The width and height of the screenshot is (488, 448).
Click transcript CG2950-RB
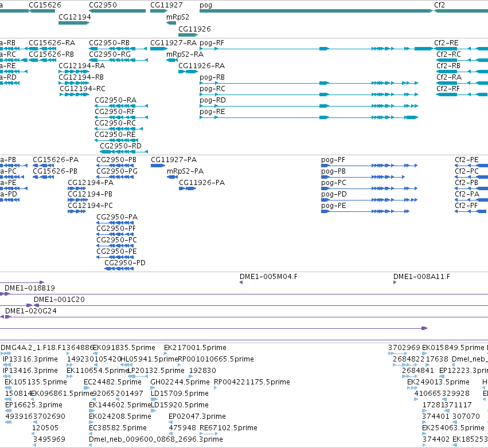(118, 49)
